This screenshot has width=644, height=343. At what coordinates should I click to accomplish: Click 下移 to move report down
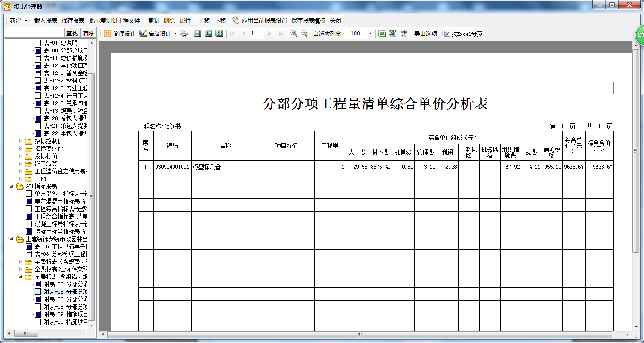coord(220,21)
